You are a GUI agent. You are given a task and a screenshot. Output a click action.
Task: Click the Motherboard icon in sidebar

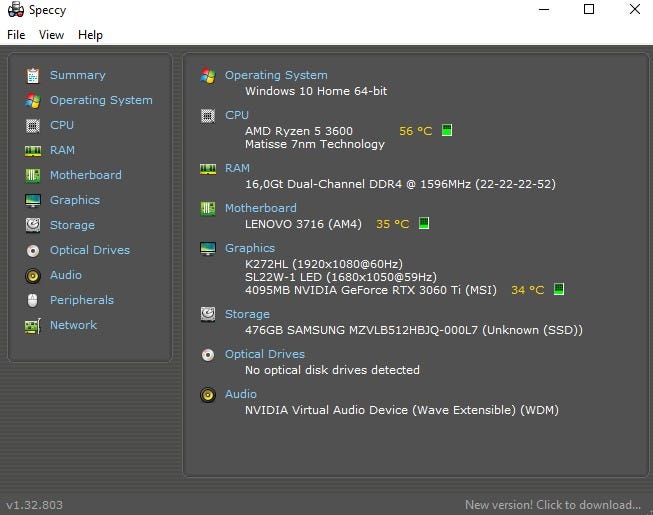(x=33, y=175)
